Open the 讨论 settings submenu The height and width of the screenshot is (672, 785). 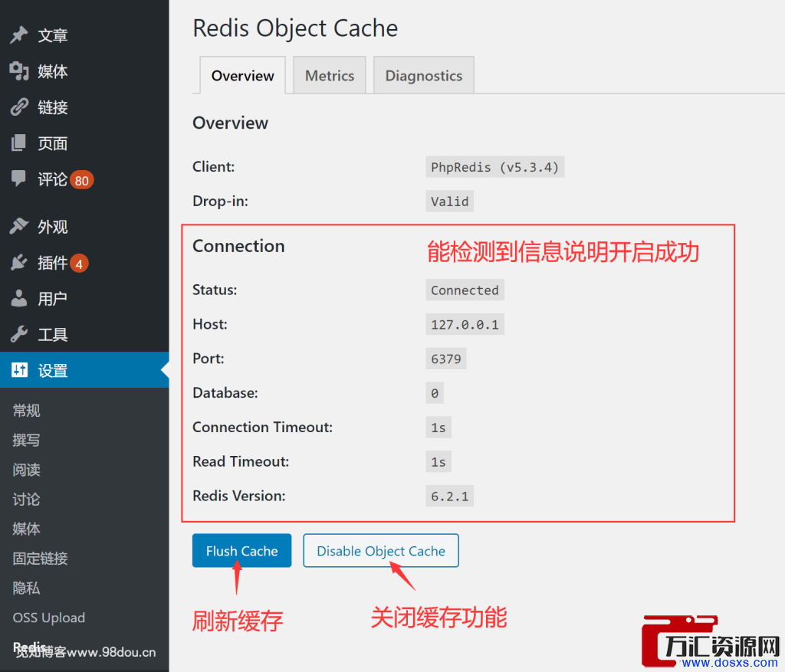[26, 499]
